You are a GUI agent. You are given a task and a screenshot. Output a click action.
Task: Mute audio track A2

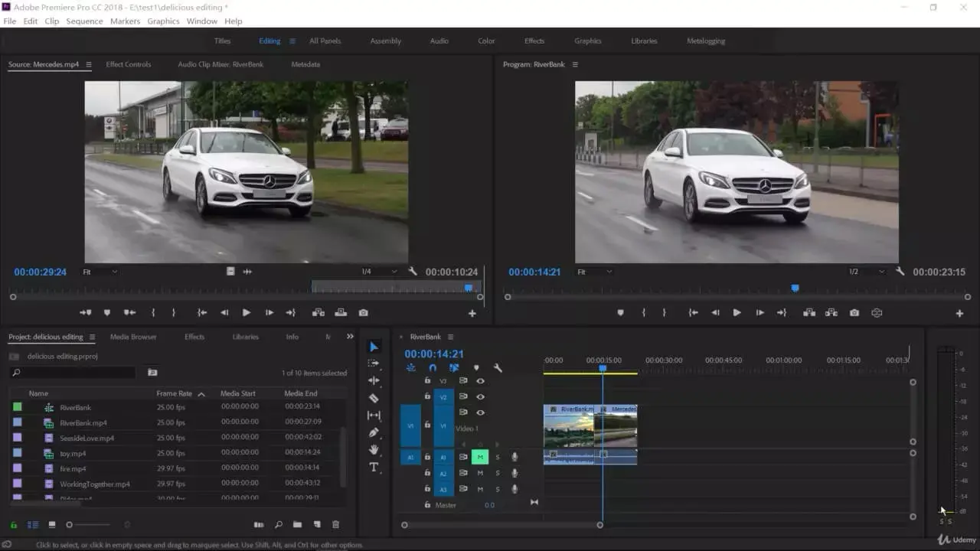(480, 473)
